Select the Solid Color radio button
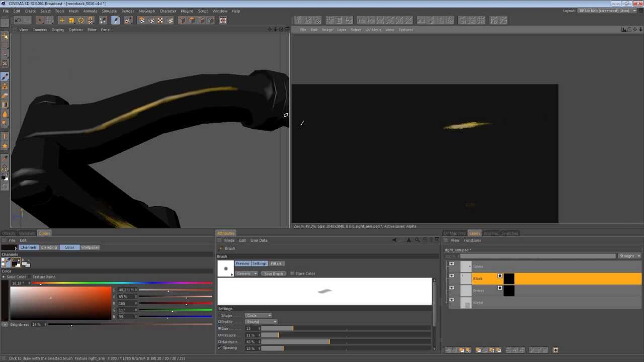644x362 pixels. click(3, 277)
